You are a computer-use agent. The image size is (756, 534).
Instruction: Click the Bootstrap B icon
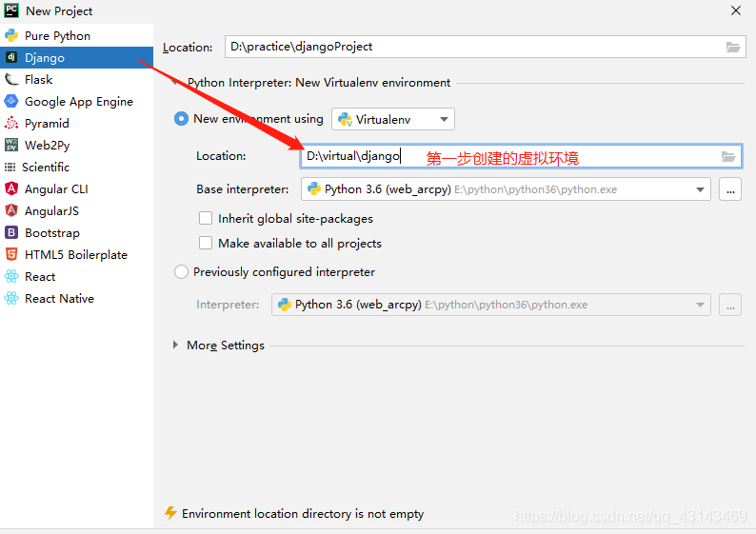(x=11, y=233)
